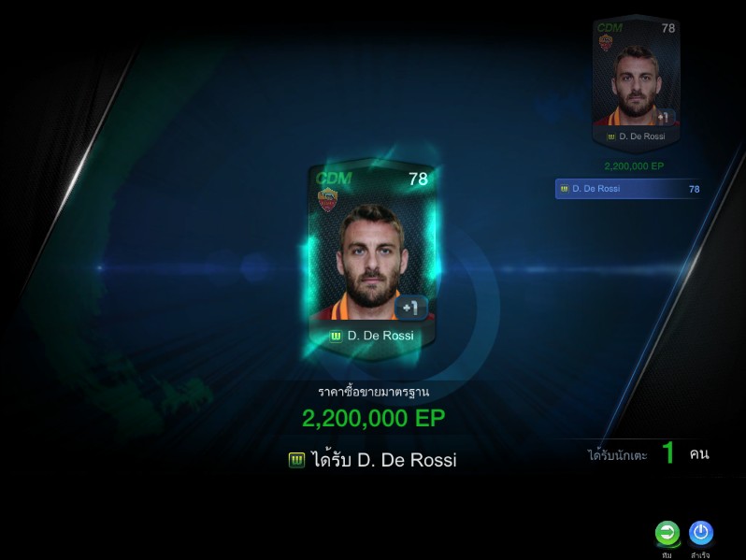The image size is (746, 560).
Task: Select the D. De Rossi list row
Action: coord(630,189)
